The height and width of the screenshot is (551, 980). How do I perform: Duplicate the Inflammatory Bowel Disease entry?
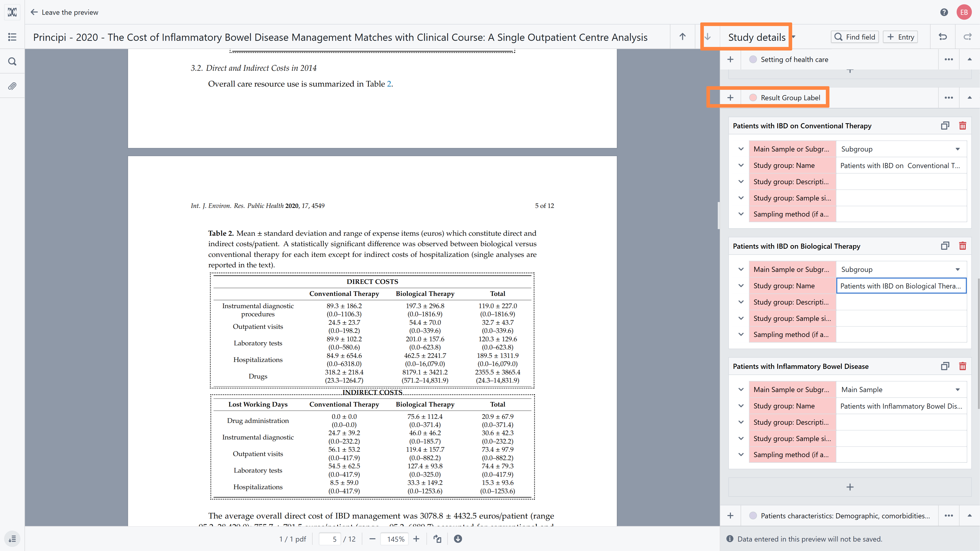point(945,366)
